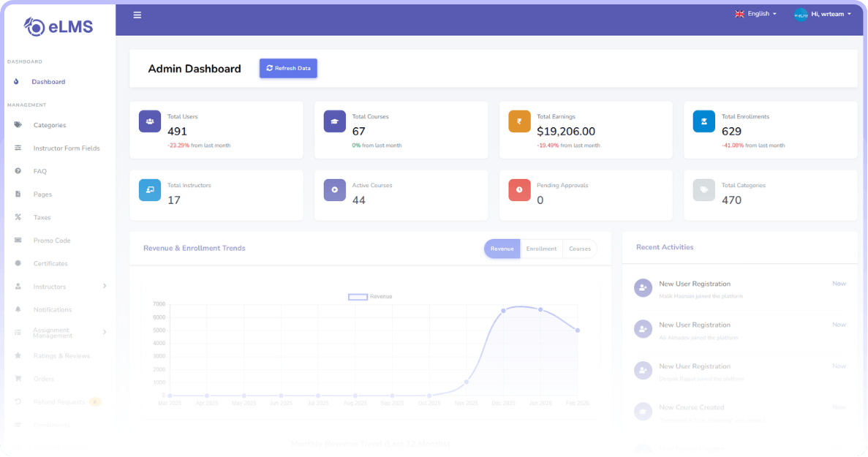Click the $19,206.00 earnings value
This screenshot has height=457, width=868.
pyautogui.click(x=566, y=132)
